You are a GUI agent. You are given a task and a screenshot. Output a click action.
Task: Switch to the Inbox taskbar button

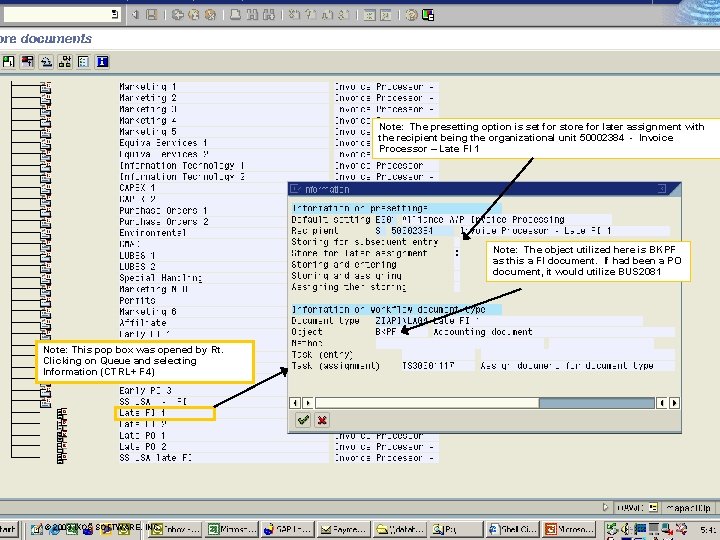click(174, 529)
